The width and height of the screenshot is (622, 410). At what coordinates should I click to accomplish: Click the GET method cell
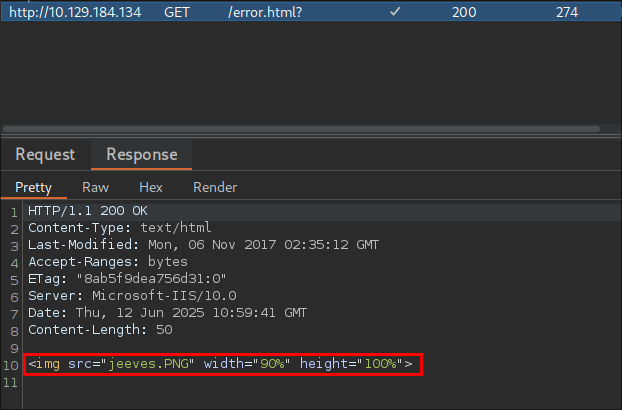click(177, 12)
